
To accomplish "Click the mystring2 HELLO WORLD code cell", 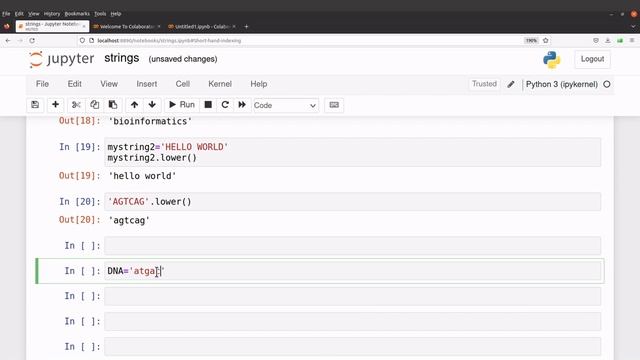I will tap(353, 152).
